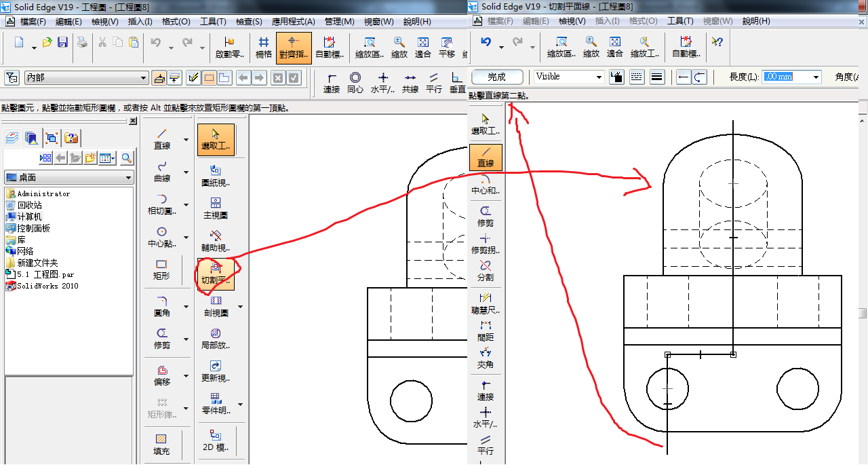
Task: Toggle the 平行 parallel relationship in the left window
Action: (x=434, y=83)
